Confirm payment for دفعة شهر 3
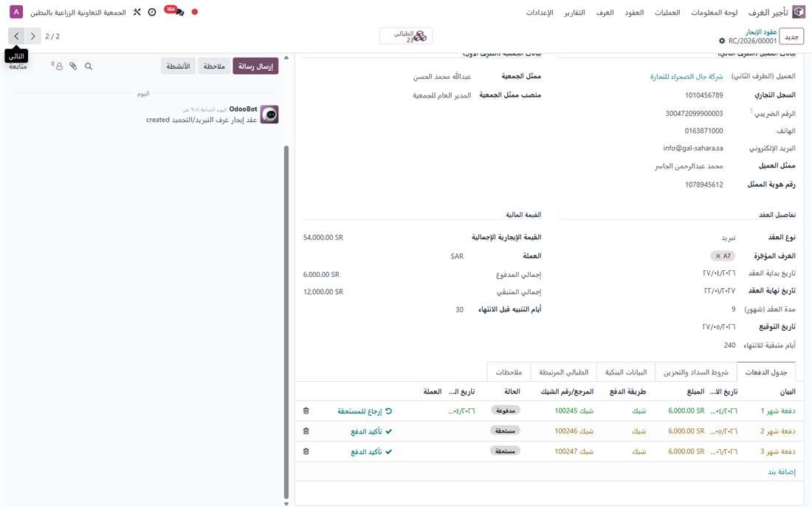 371,452
